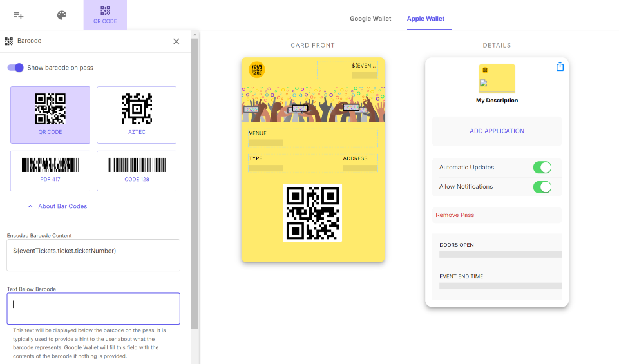619x364 pixels.
Task: Select the QR CODE toolbar tab
Action: (x=105, y=15)
